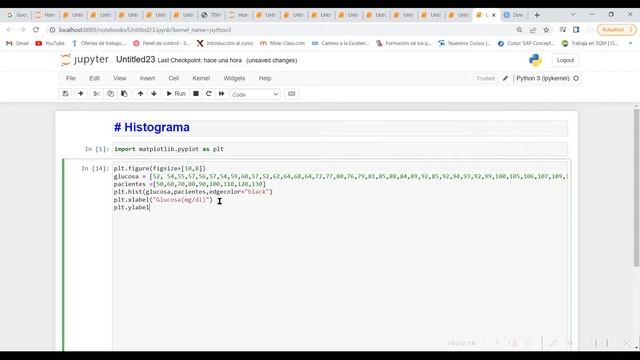The width and height of the screenshot is (640, 360).
Task: Click the import matplotlib code cell
Action: pos(340,149)
